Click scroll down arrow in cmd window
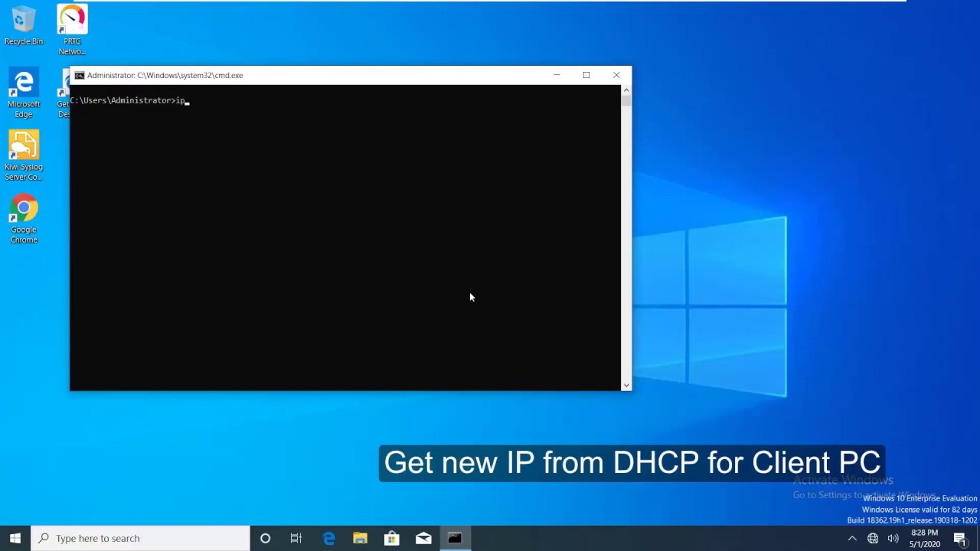980x551 pixels. pos(627,385)
